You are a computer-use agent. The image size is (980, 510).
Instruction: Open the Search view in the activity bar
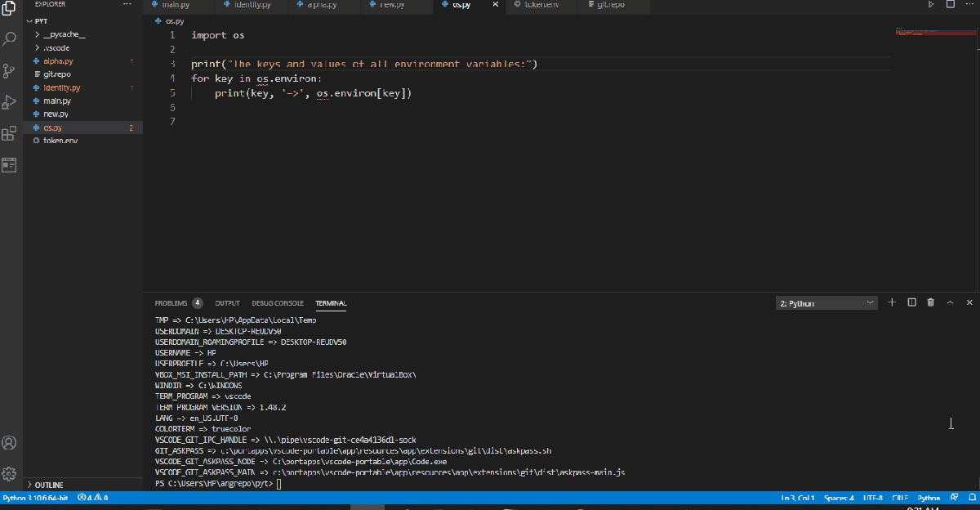(9, 38)
